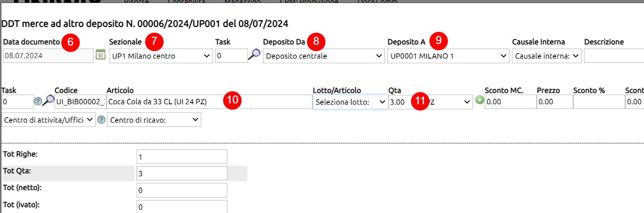The image size is (644, 213).
Task: Focus the Descrizione text field
Action: 614,56
